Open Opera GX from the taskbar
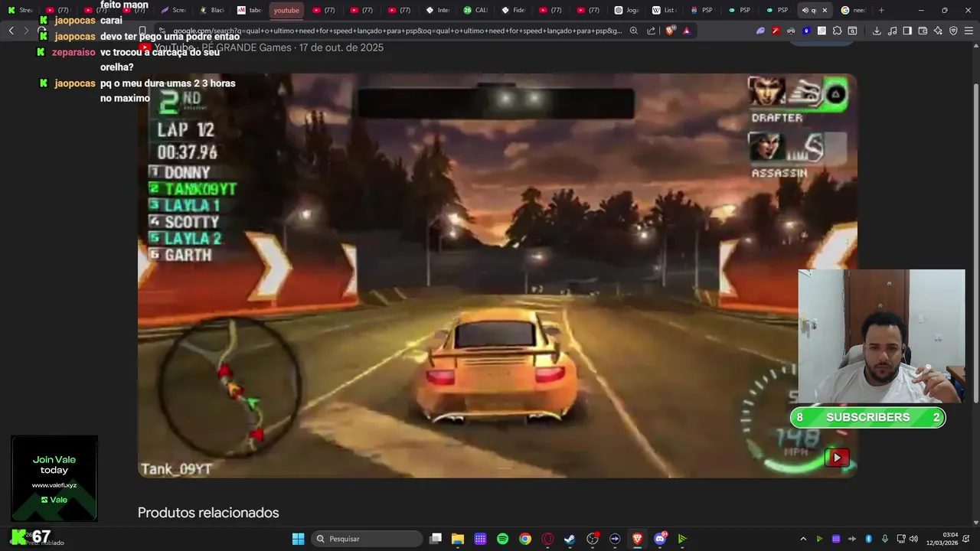The height and width of the screenshot is (551, 980). click(x=547, y=539)
